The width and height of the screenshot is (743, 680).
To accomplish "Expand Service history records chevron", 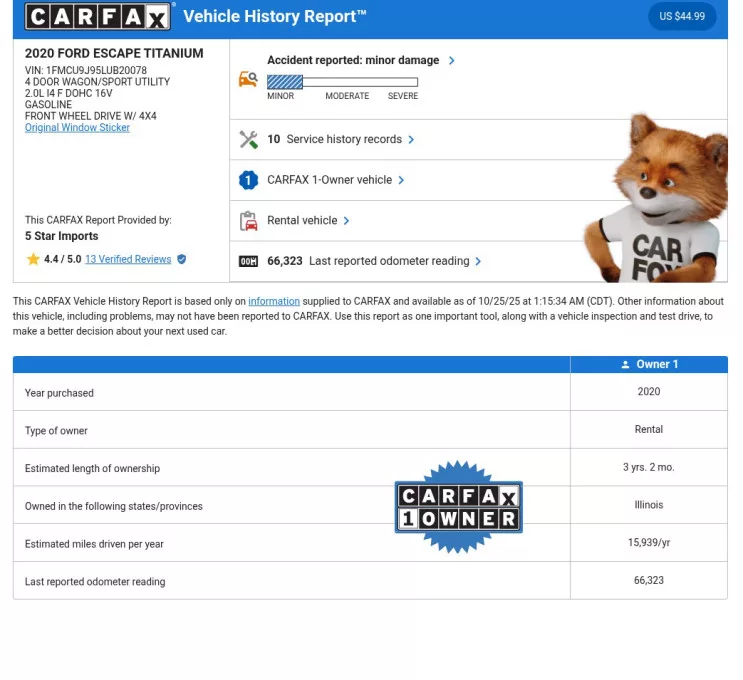I will click(x=412, y=140).
